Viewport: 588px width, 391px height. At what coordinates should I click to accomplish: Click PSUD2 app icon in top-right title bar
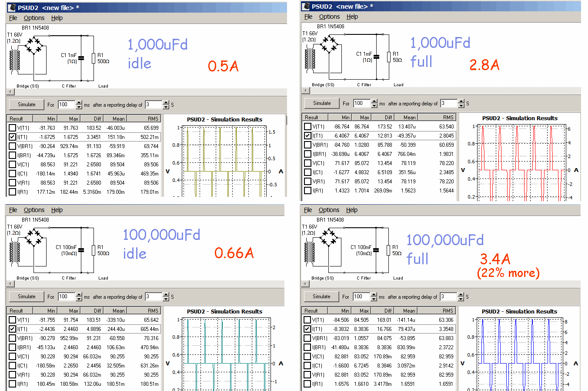(x=306, y=6)
